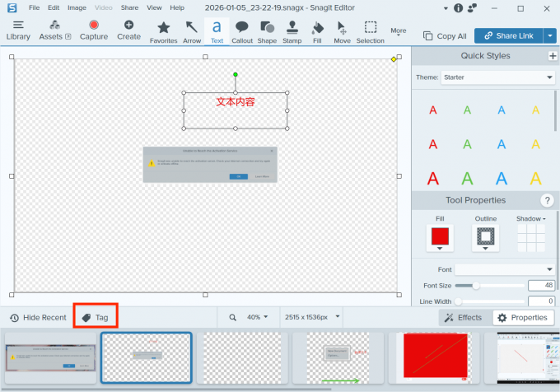
Task: Click the Capture record button
Action: click(x=94, y=30)
